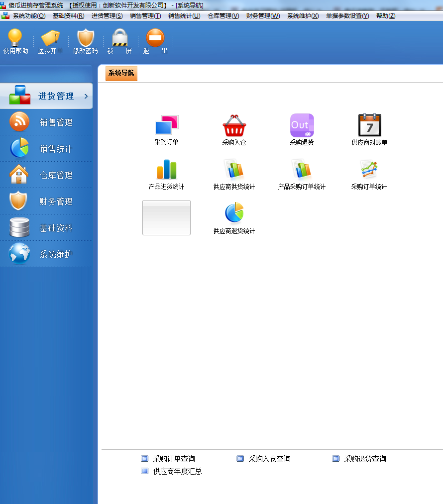Click the 采购订单查询 link
This screenshot has height=504, width=443.
click(174, 459)
